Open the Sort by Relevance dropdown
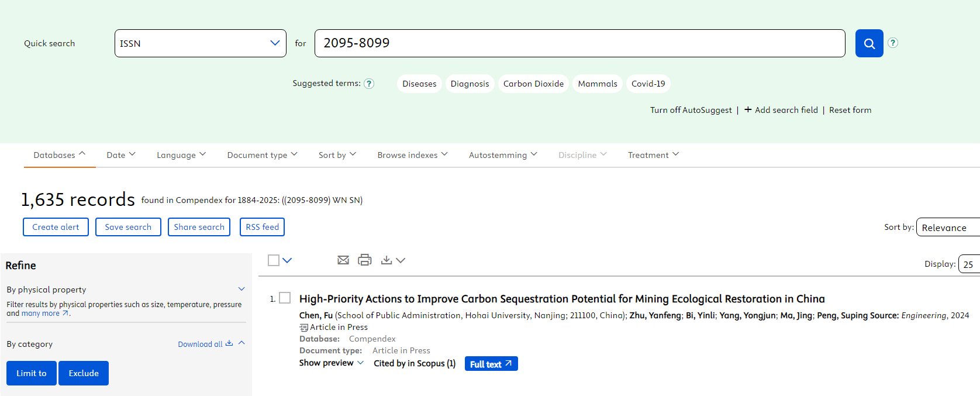This screenshot has width=980, height=396. [947, 228]
